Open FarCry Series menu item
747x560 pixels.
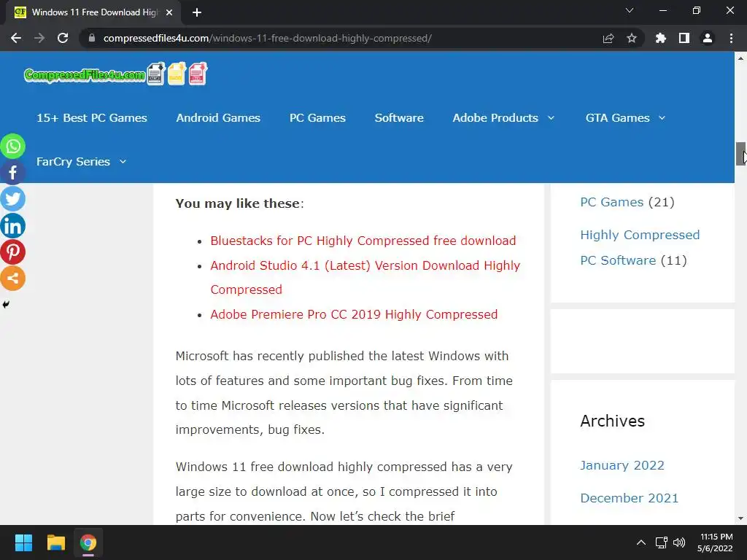[74, 161]
